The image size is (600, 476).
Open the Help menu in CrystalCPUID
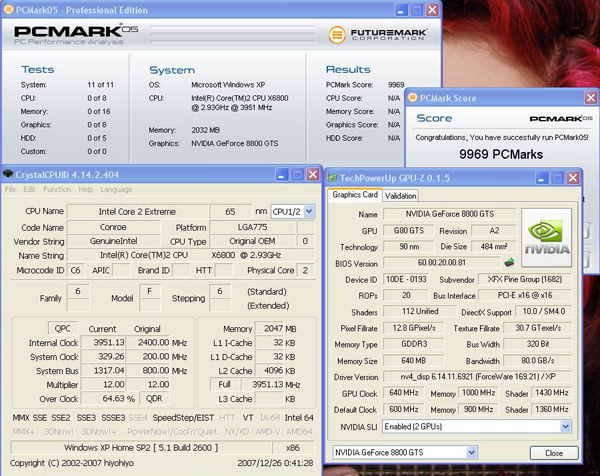(86, 189)
